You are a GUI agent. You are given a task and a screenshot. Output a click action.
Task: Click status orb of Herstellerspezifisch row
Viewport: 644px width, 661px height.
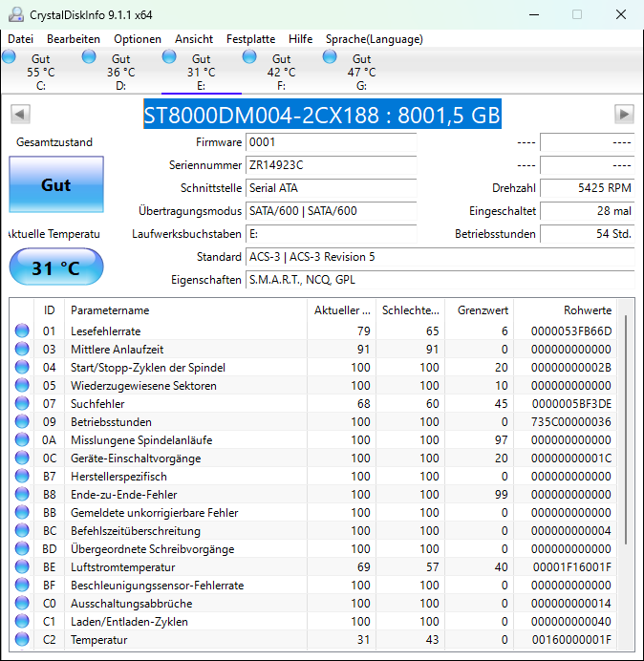click(x=22, y=476)
